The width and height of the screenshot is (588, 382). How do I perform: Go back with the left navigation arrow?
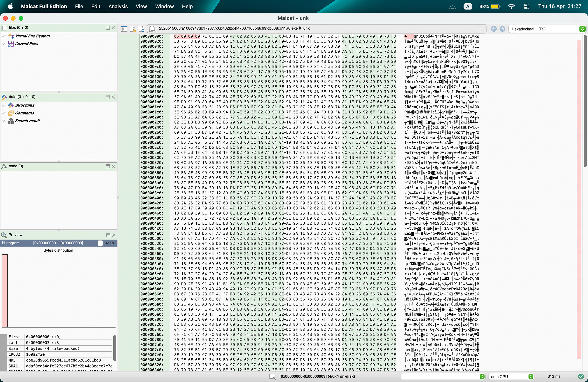[x=494, y=29]
